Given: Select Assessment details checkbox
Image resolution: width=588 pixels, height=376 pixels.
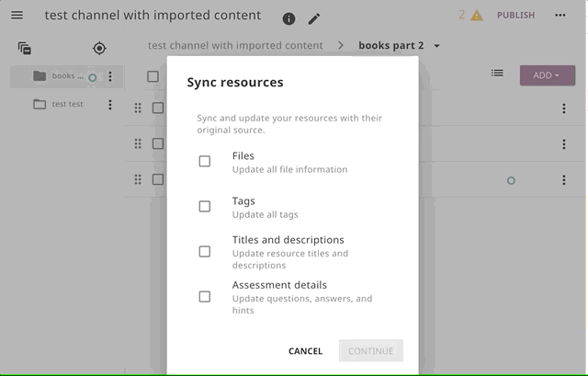Looking at the screenshot, I should click(204, 297).
